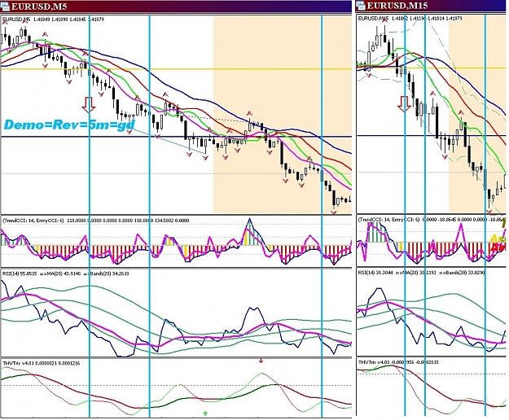Viewport: 509px width, 420px height.
Task: Click the M15 THVTrix v4.01 indicator label
Action: tap(398, 362)
